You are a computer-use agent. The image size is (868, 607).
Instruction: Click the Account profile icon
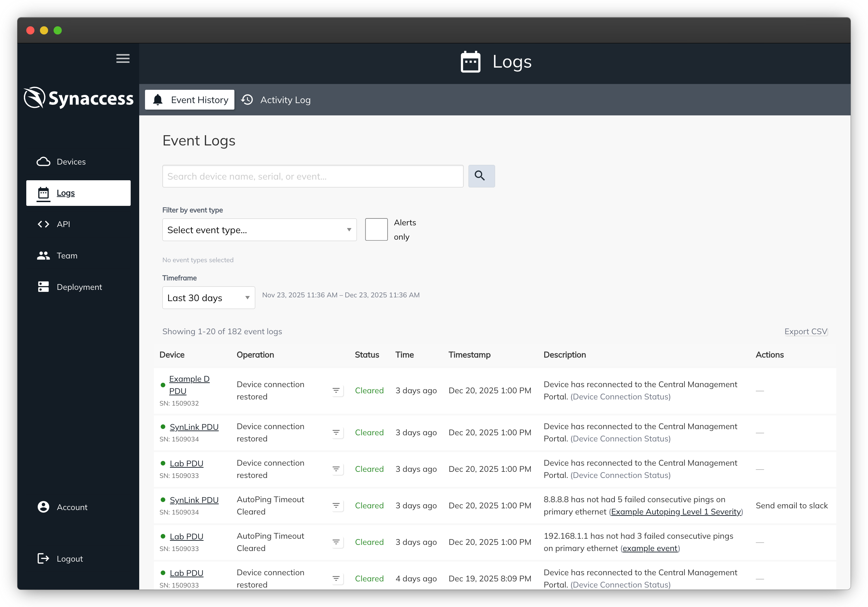click(43, 507)
